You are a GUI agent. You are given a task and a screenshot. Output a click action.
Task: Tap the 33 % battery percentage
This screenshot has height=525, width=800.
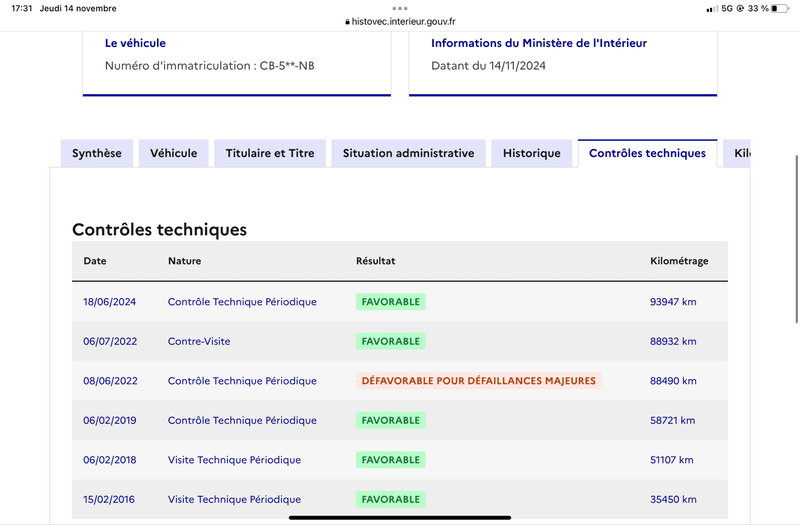coord(758,8)
